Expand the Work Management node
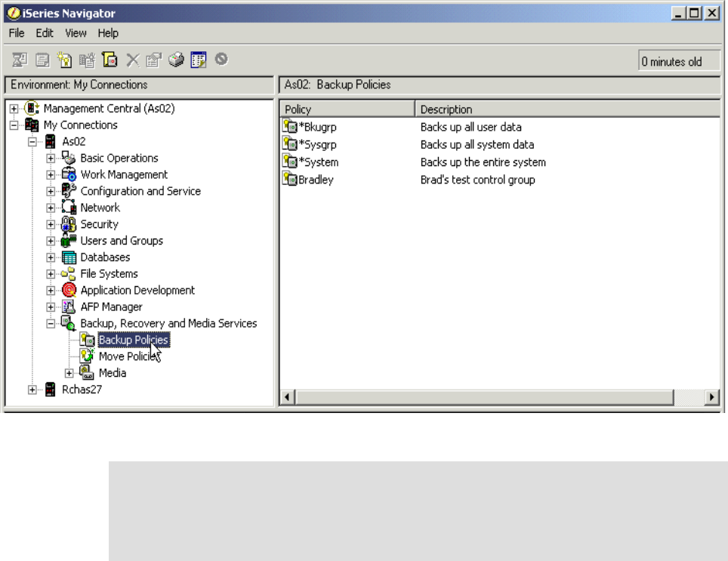 [x=51, y=175]
